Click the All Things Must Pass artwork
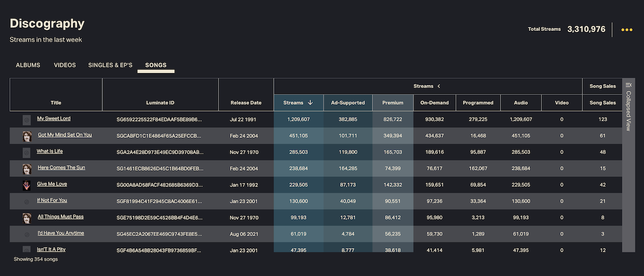Image resolution: width=644 pixels, height=276 pixels. coord(27,218)
